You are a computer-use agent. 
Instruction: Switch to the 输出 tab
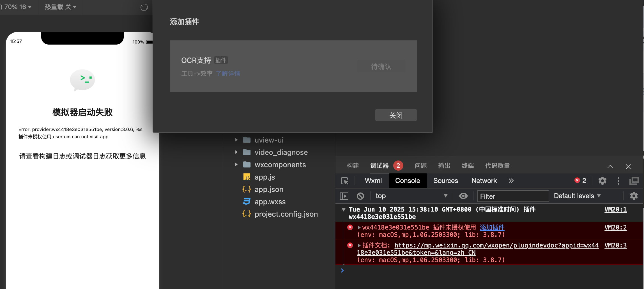[444, 166]
